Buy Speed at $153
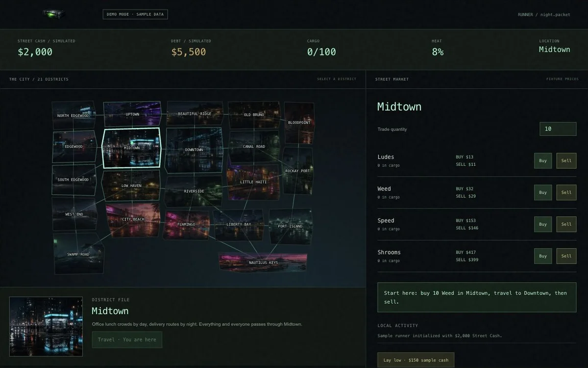The width and height of the screenshot is (588, 368). click(x=543, y=224)
